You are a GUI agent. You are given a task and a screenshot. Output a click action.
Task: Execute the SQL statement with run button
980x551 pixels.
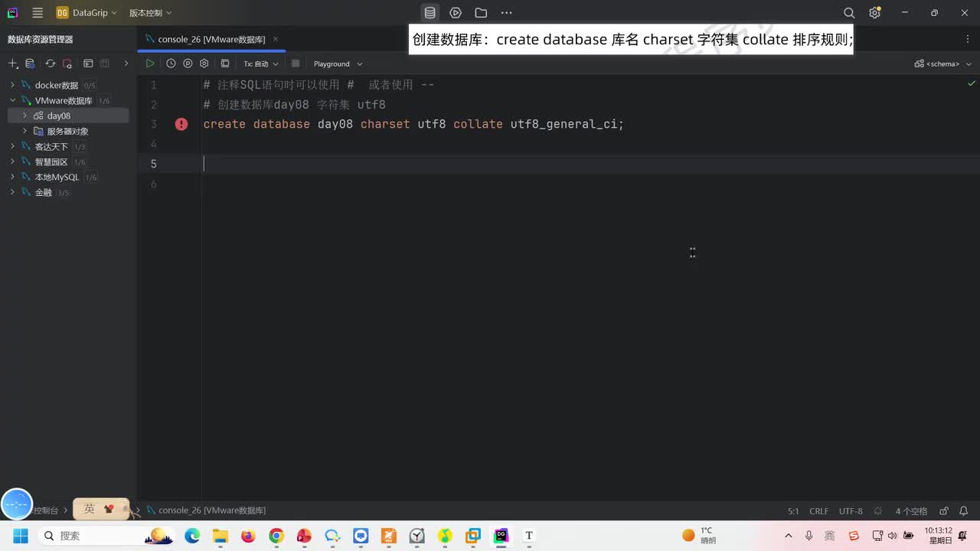coord(150,64)
